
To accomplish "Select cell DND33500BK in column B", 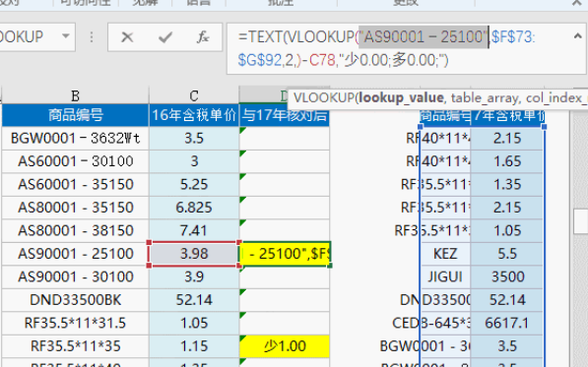I will (76, 300).
